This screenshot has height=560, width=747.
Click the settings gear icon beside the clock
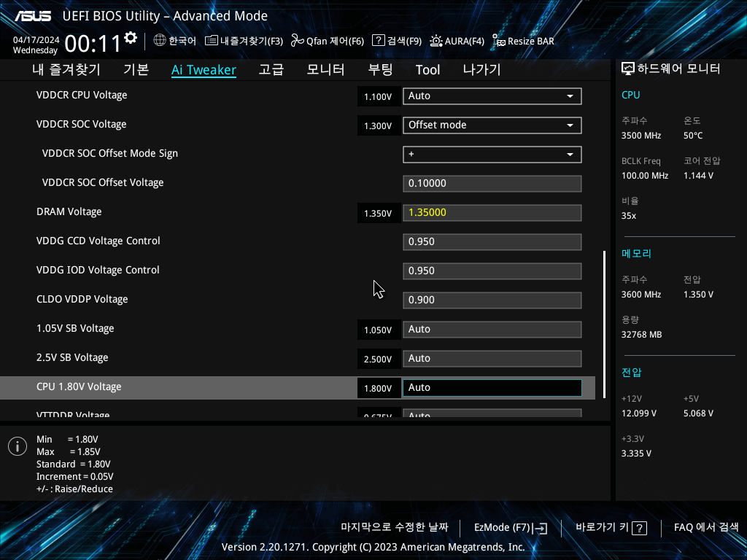(131, 38)
